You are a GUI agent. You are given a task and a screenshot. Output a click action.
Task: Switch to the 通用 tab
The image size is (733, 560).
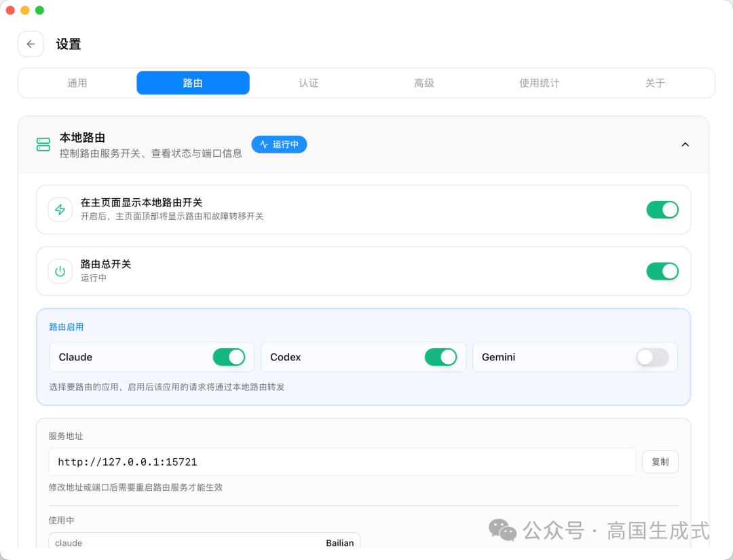pos(77,83)
